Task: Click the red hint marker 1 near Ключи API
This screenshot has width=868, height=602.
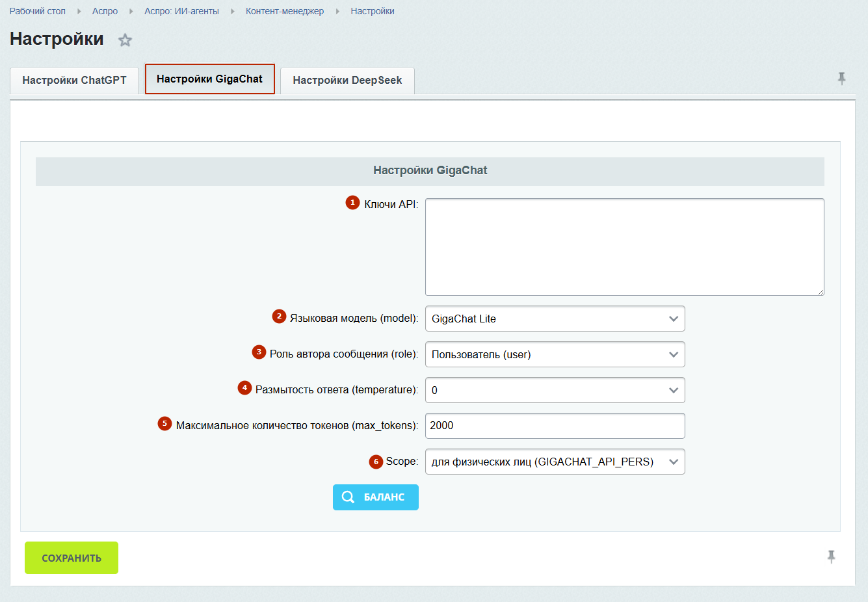Action: tap(352, 202)
